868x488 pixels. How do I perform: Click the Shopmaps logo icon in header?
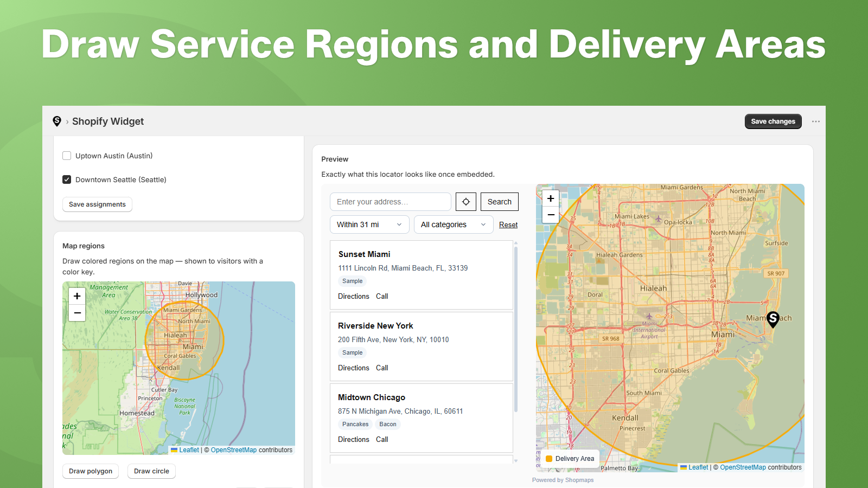pyautogui.click(x=57, y=121)
